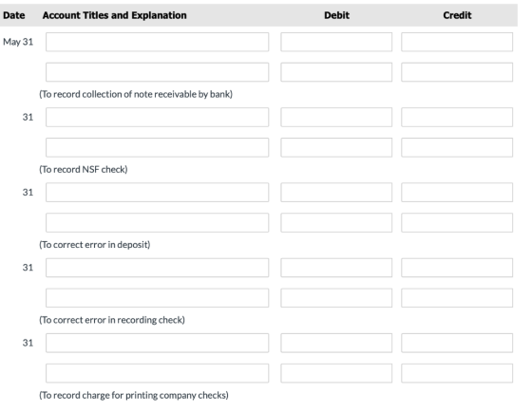Select second account title field above note receivable explanation

(157, 72)
